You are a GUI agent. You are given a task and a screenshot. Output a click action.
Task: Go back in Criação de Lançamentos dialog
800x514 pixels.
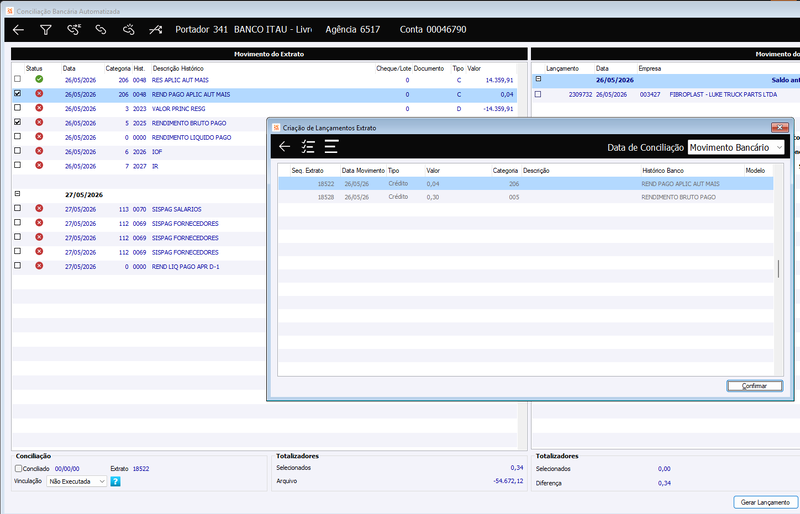click(285, 146)
